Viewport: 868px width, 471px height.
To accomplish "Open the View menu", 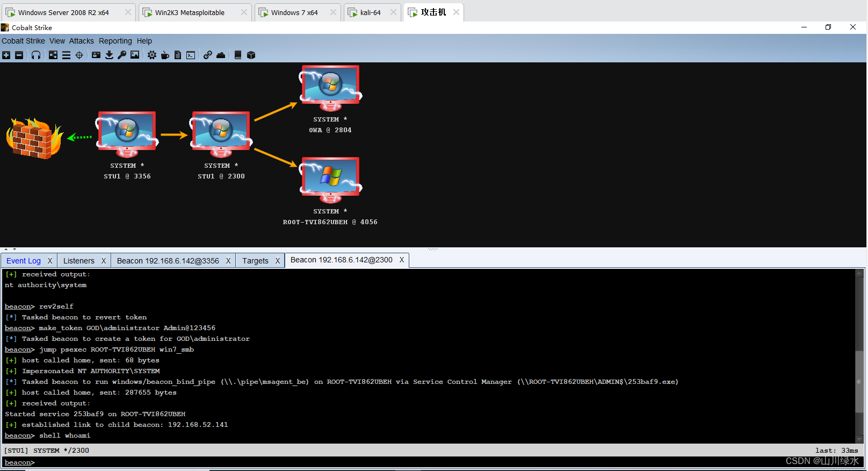I will tap(57, 41).
